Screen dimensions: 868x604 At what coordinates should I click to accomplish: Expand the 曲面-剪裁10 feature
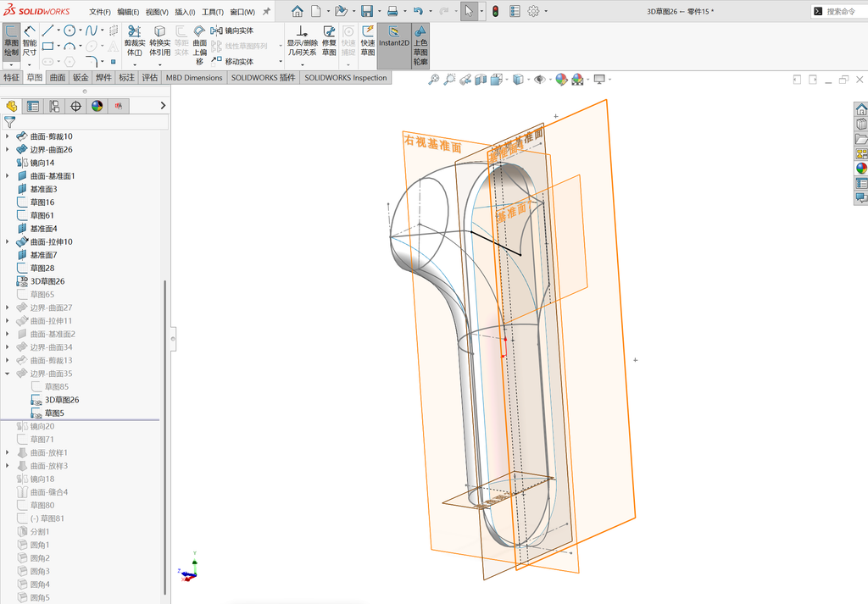[x=7, y=136]
